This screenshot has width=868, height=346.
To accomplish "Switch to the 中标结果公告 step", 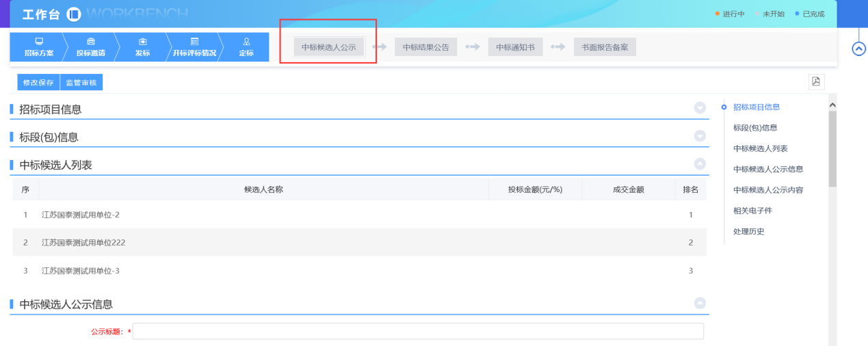I will click(x=425, y=47).
